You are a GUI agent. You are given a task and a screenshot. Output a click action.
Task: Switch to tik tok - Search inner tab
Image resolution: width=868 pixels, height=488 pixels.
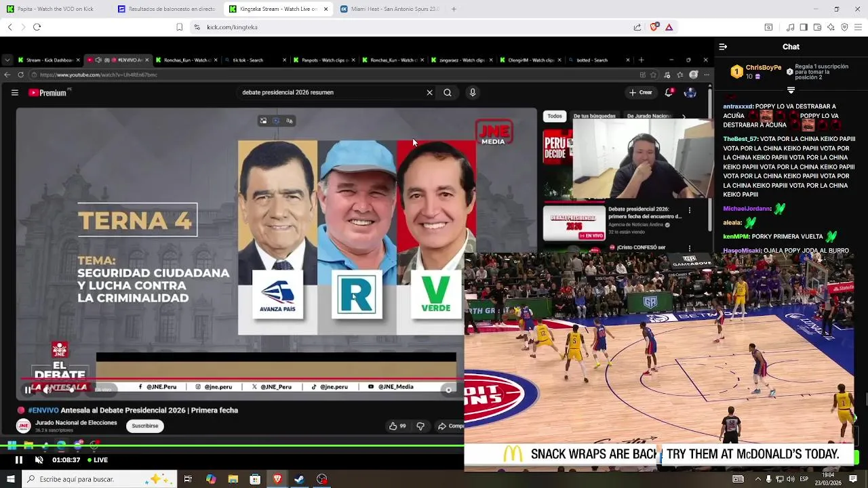254,60
